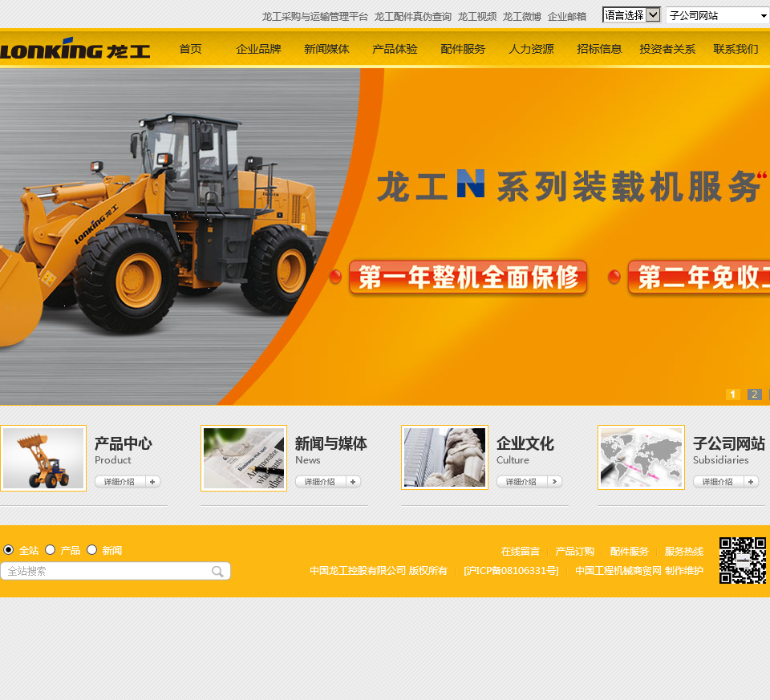The image size is (770, 700).
Task: Click the 配件服务 footer link
Action: tap(629, 552)
